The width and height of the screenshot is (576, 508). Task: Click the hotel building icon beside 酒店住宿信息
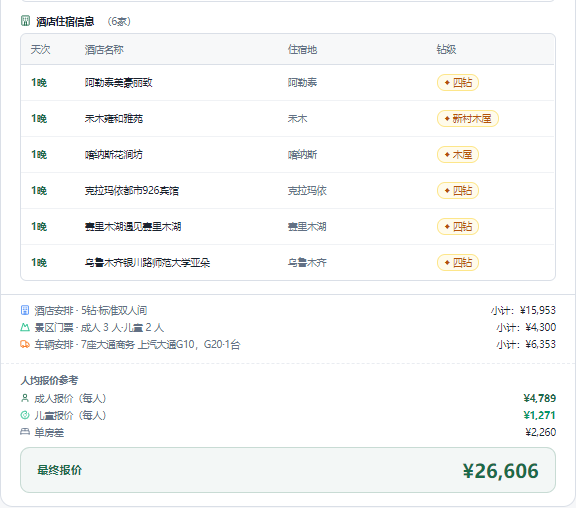coord(25,21)
